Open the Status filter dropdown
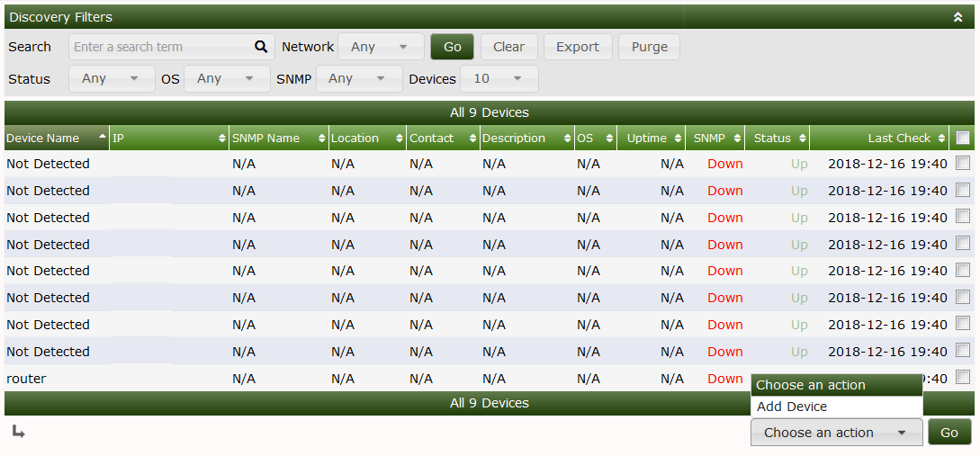This screenshot has width=980, height=456. tap(110, 79)
